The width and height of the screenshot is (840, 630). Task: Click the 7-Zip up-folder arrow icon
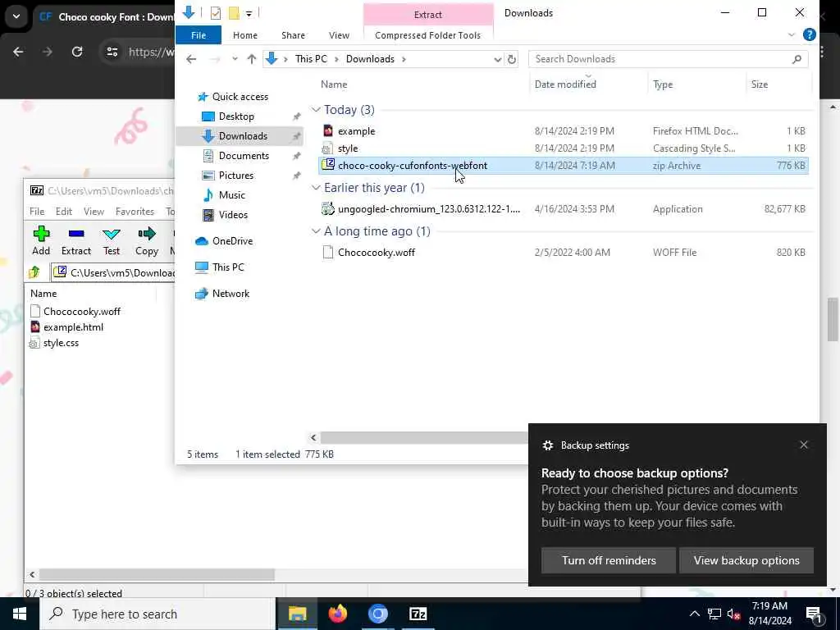(34, 272)
